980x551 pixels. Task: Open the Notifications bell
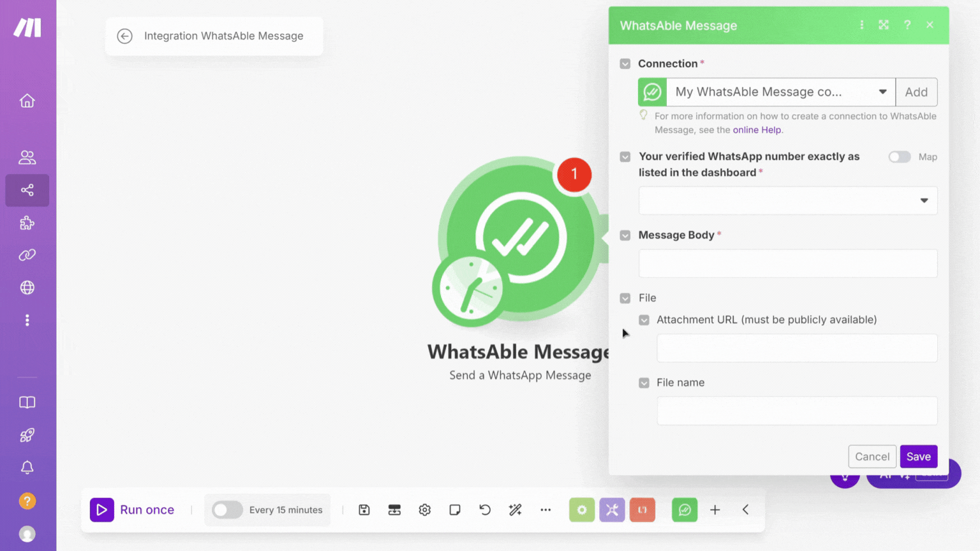coord(27,468)
